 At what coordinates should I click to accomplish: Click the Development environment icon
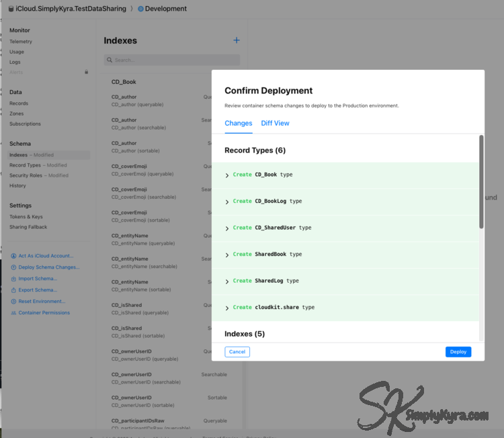coord(141,9)
